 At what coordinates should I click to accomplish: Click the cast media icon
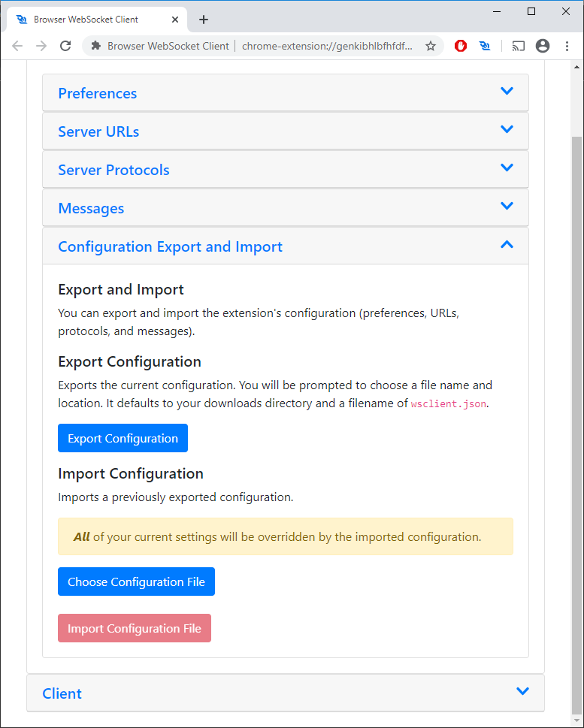click(x=518, y=46)
